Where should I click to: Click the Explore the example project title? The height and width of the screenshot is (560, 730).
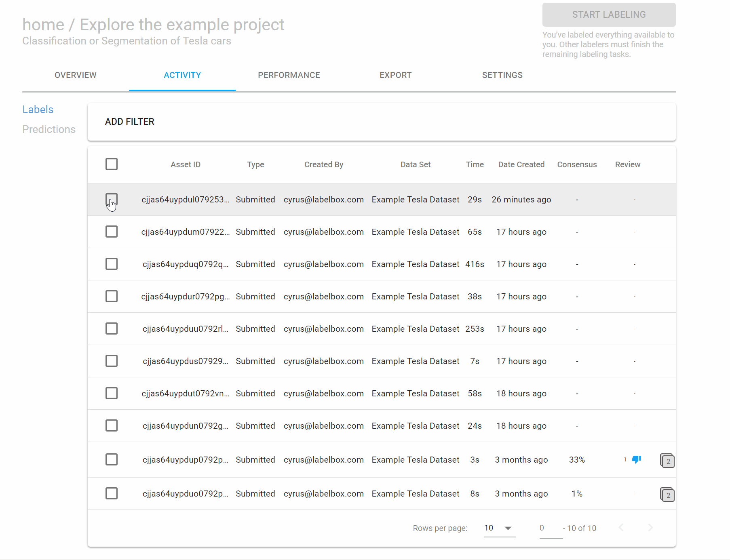pos(182,25)
